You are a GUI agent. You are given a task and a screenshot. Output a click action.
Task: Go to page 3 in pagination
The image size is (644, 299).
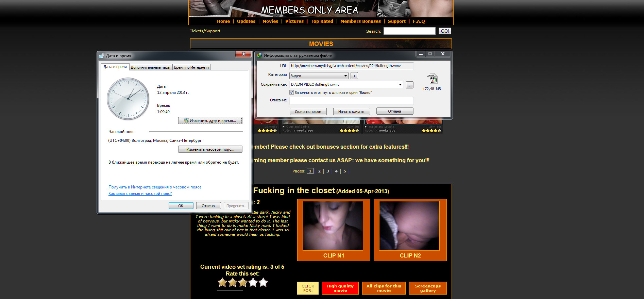[x=328, y=171]
